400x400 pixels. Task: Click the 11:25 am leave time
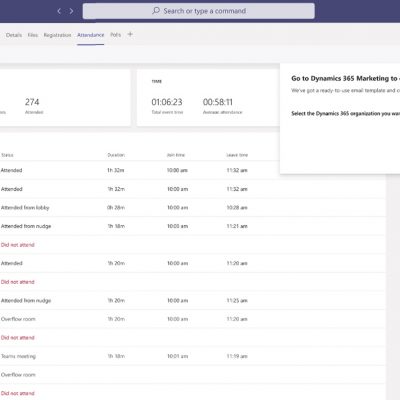[x=237, y=301]
